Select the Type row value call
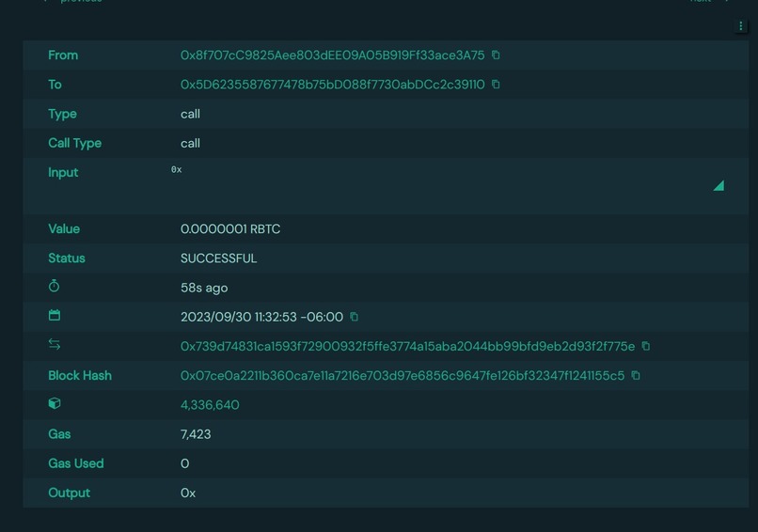Screen dimensions: 758x532 (190, 114)
